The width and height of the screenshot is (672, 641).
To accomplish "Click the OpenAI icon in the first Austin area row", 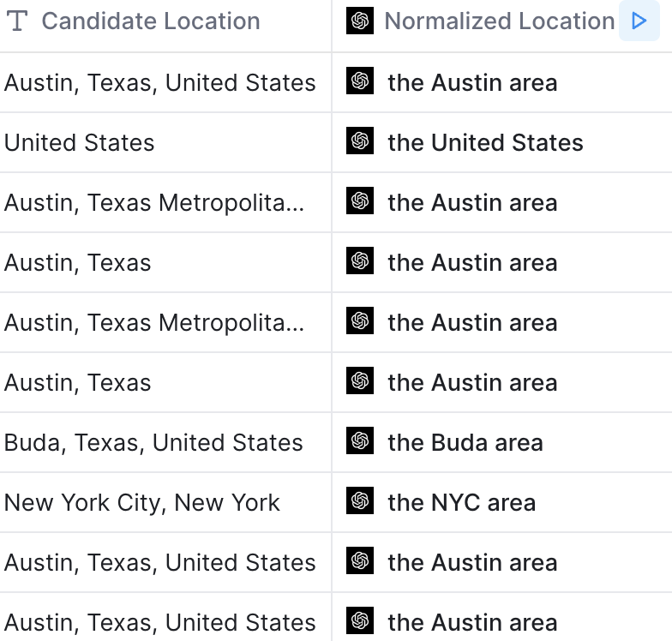I will 360,81.
